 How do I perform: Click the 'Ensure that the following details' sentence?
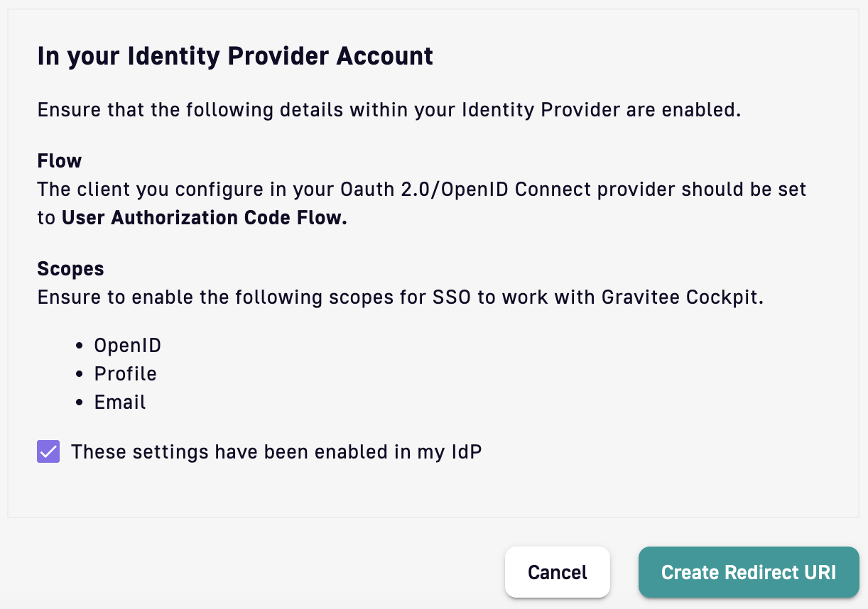[389, 111]
